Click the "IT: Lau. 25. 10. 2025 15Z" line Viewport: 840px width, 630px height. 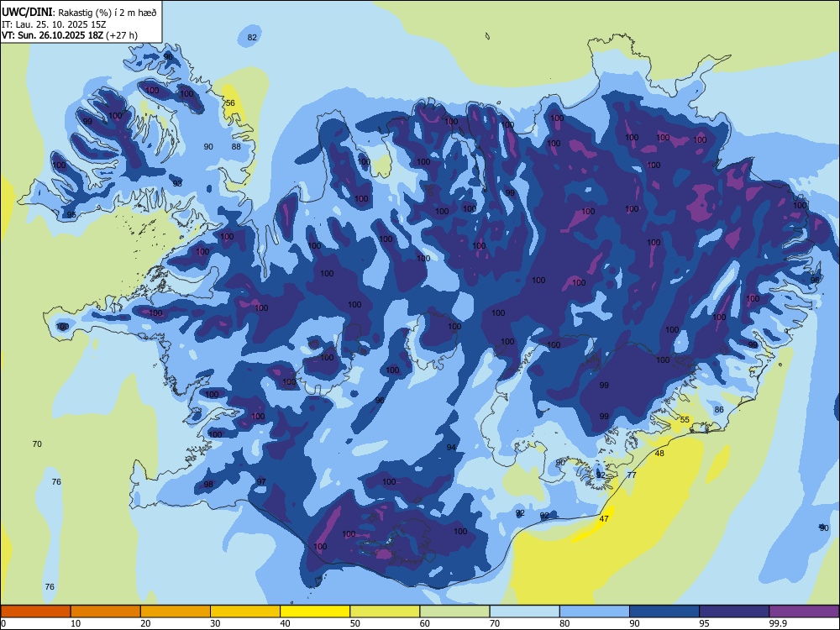point(54,24)
